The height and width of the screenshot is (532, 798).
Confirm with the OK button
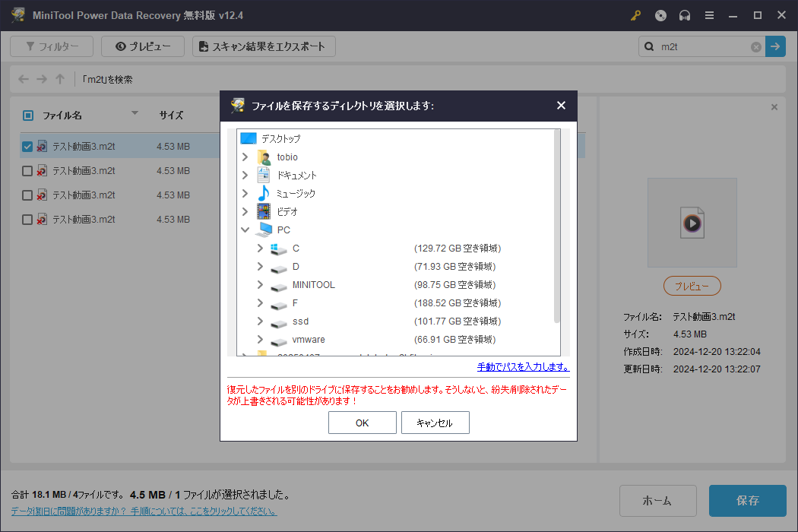click(x=363, y=423)
